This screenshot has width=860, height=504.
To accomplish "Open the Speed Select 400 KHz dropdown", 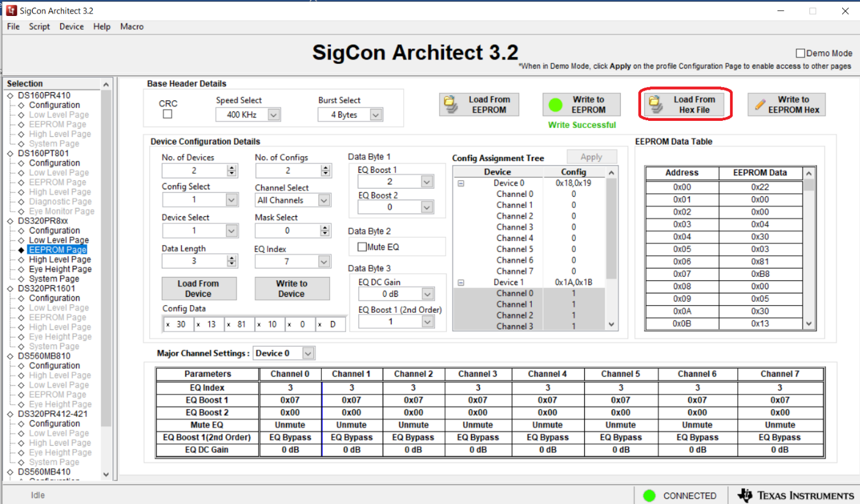I will click(274, 115).
